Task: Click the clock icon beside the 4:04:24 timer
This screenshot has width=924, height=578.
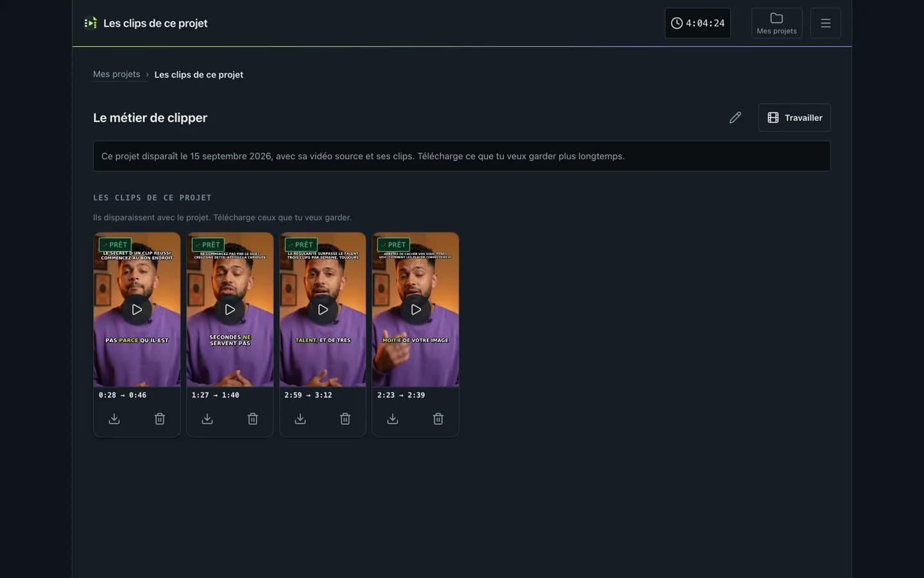Action: click(677, 23)
